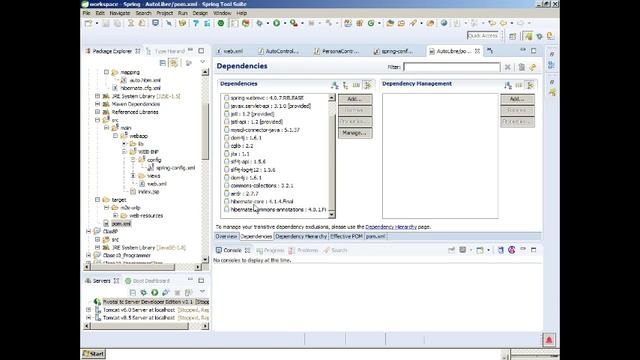Collapse the config folder node

point(133,160)
